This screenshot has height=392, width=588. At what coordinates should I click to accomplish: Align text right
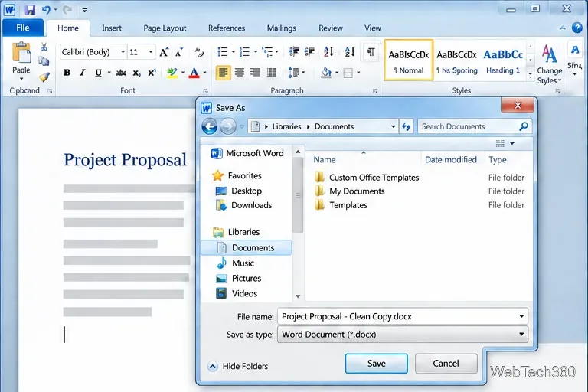pyautogui.click(x=256, y=73)
